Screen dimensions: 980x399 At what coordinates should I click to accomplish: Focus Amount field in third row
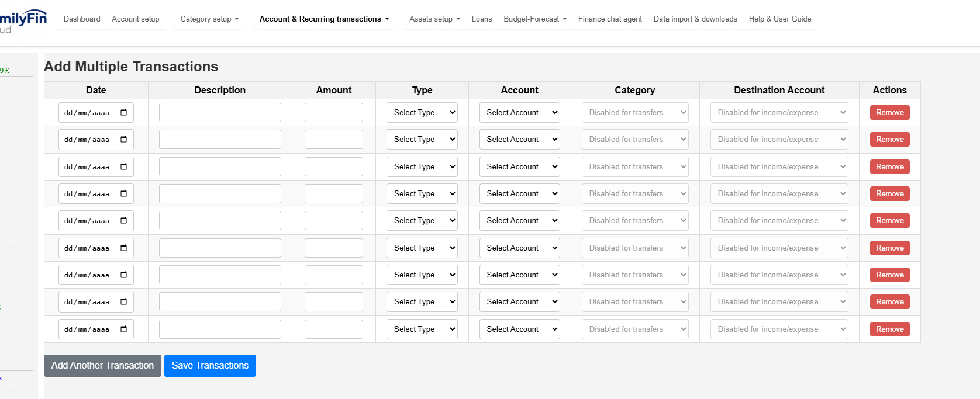coord(334,166)
